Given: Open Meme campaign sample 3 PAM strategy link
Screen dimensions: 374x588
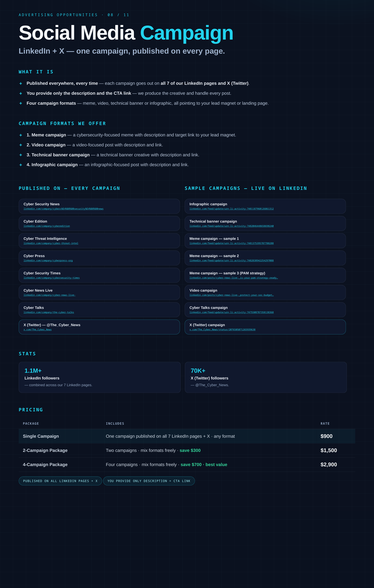Looking at the screenshot, I should [x=234, y=278].
